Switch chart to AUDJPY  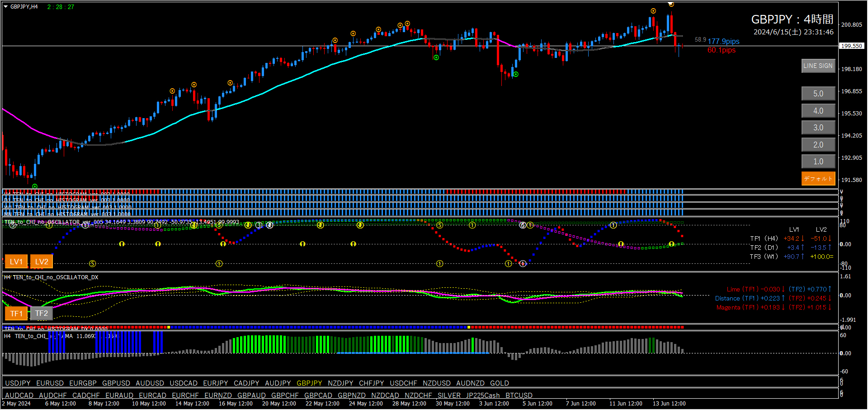[x=278, y=383]
